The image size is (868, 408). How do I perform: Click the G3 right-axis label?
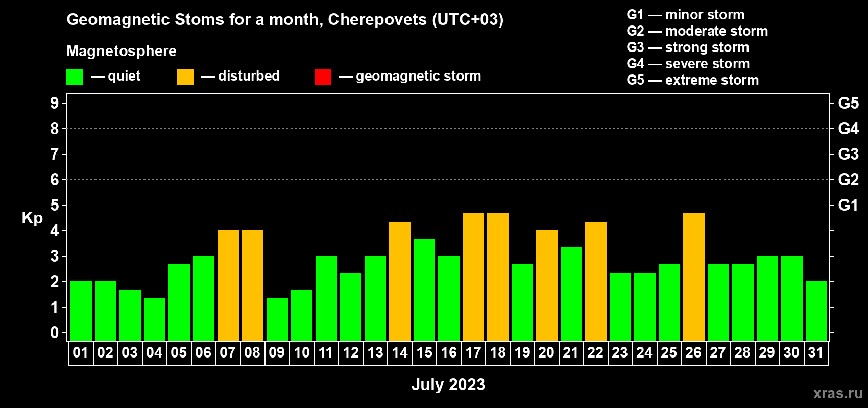tap(849, 154)
